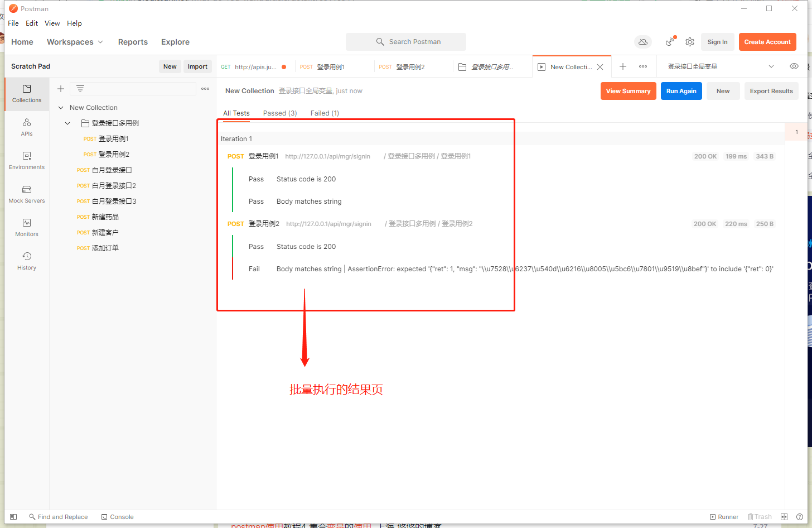
Task: Switch to the 登录接口多用例 folder tab
Action: click(492, 67)
